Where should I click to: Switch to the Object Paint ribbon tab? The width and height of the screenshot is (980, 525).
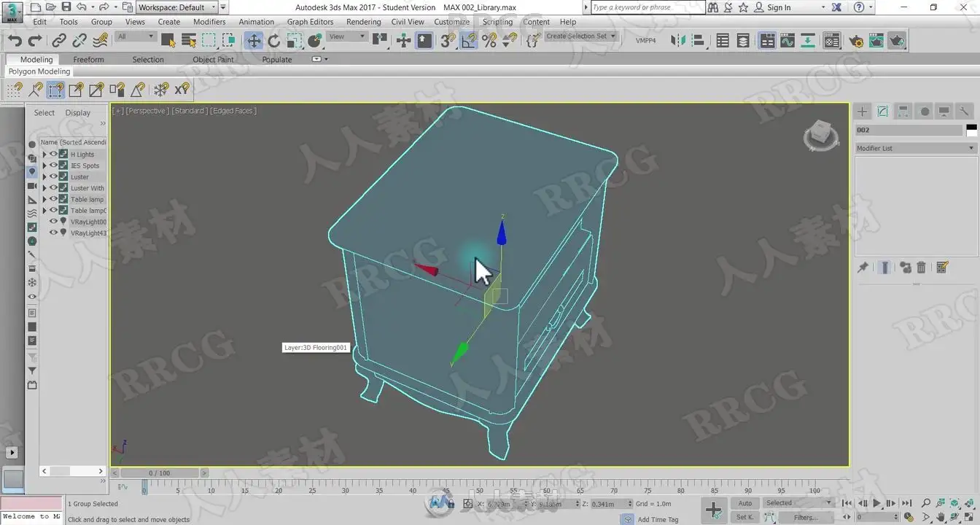213,60
